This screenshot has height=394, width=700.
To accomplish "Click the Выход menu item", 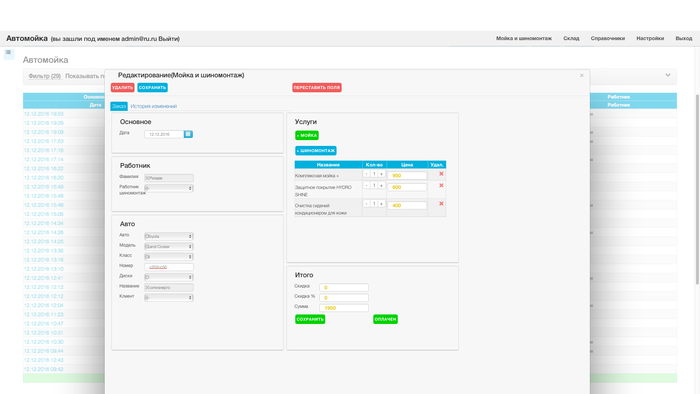I will click(x=683, y=38).
